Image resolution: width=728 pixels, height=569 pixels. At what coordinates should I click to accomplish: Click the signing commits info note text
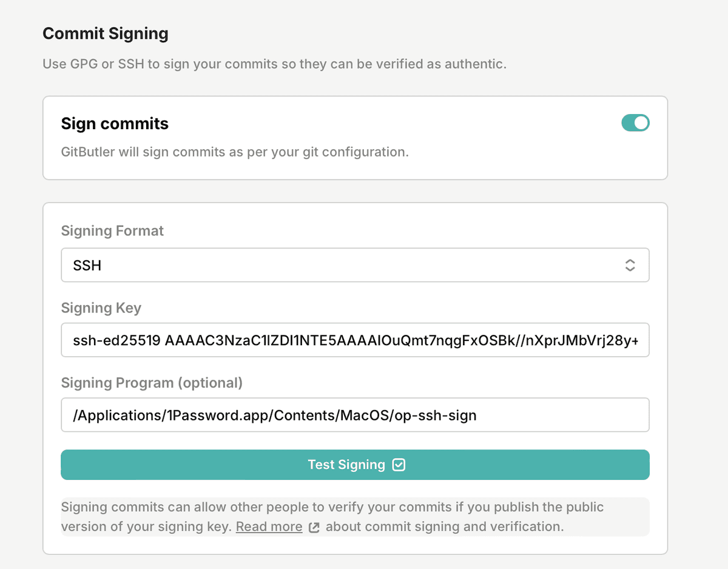click(x=332, y=508)
